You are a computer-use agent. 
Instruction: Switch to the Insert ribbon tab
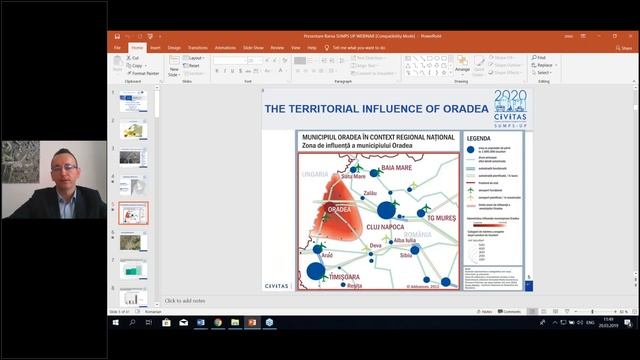[x=155, y=48]
